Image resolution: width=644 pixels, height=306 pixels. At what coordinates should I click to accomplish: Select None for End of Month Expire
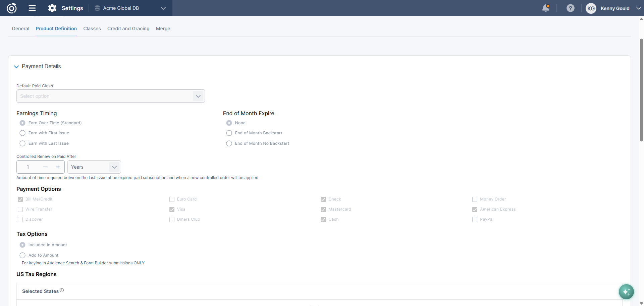pos(229,123)
